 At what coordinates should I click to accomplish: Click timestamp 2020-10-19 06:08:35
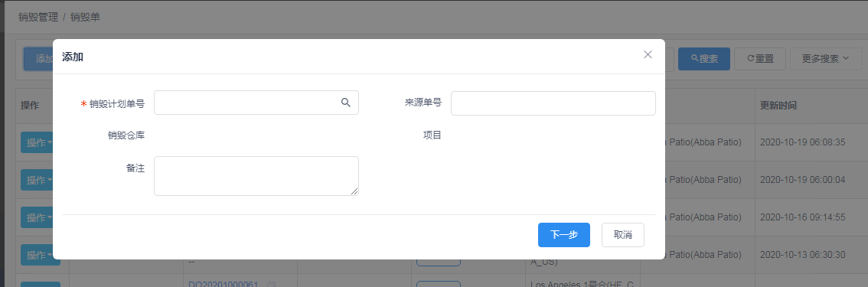[803, 142]
